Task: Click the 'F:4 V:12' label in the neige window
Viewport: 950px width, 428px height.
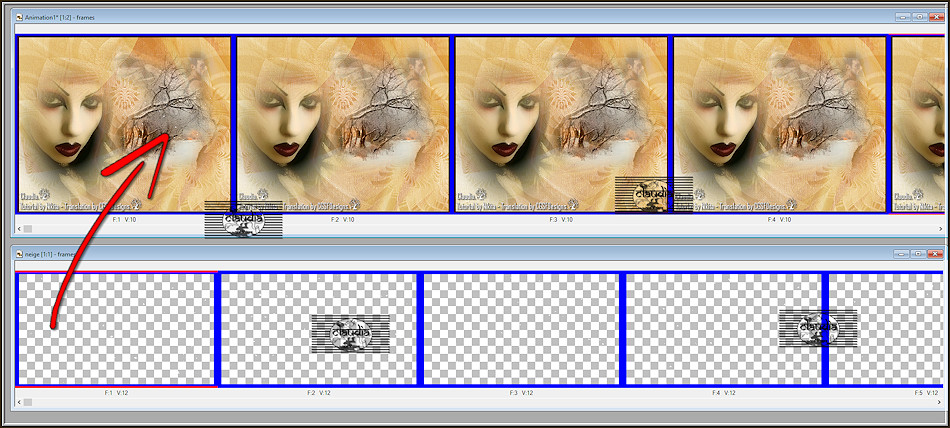Action: 723,393
